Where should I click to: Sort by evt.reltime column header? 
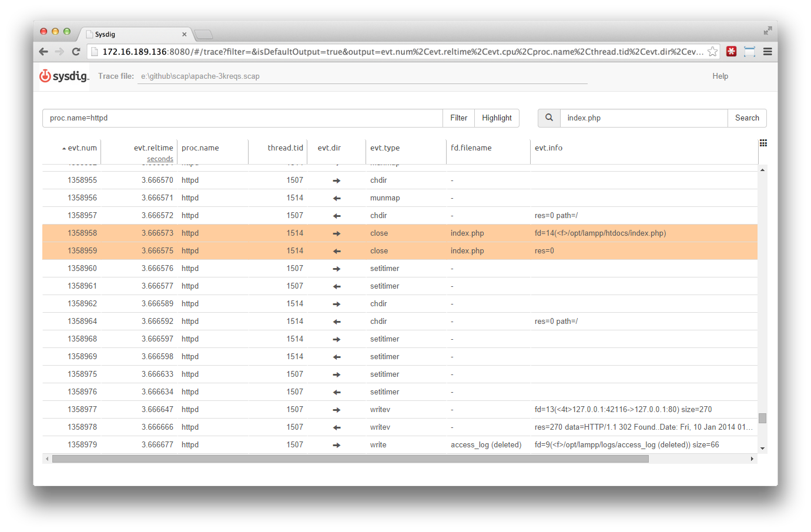click(153, 148)
